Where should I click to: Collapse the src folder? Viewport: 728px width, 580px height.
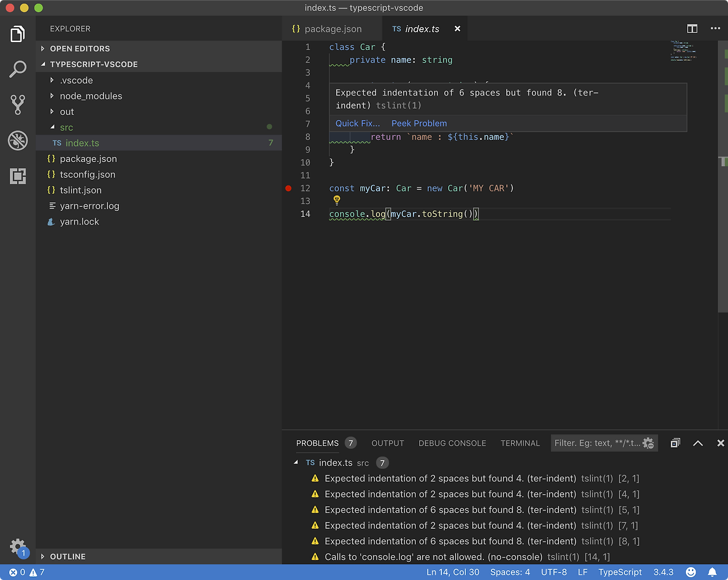(x=159, y=127)
